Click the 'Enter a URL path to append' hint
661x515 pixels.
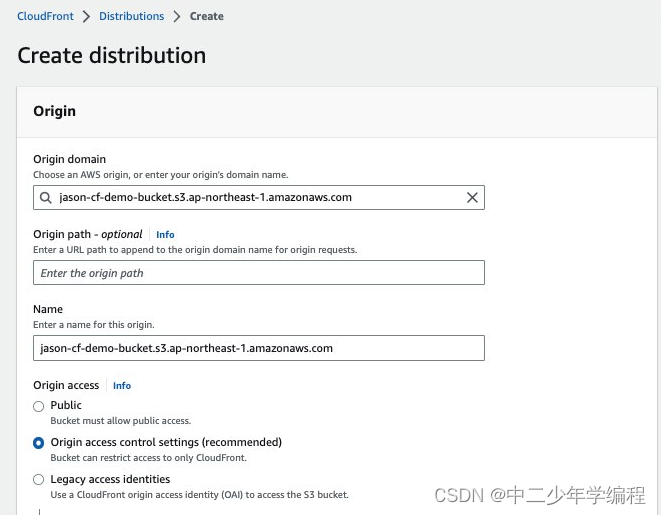pos(195,249)
